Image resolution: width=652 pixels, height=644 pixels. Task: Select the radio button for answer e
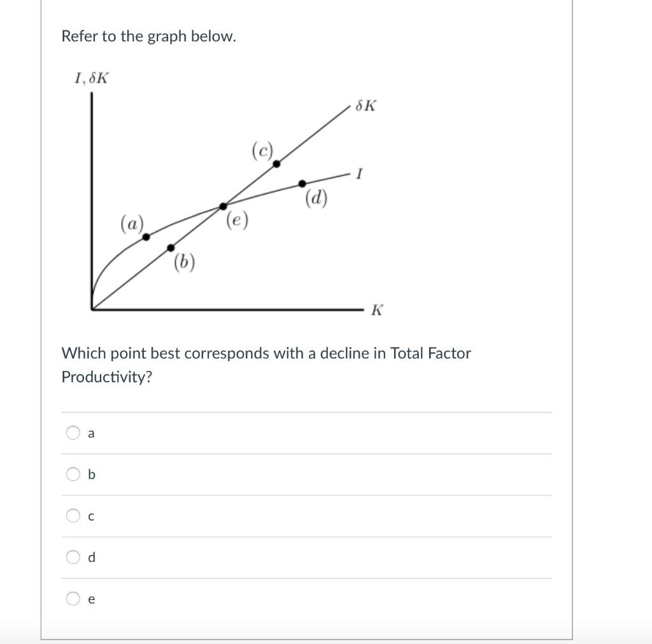[73, 598]
